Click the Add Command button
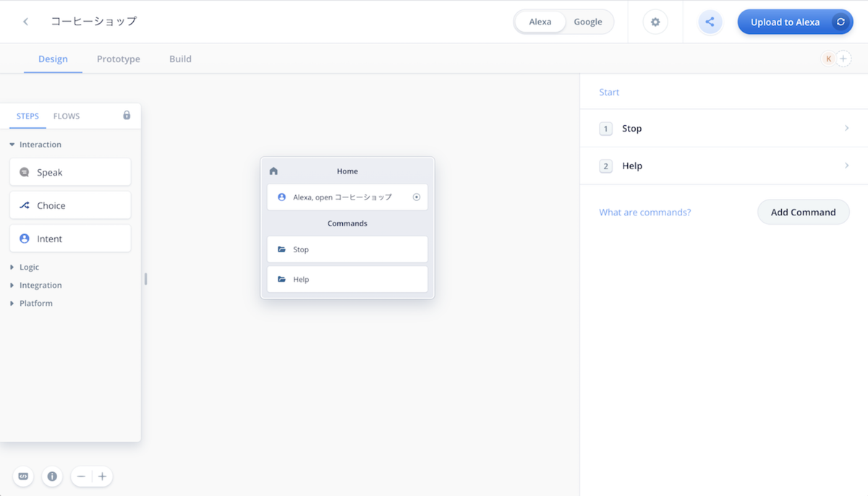 tap(803, 212)
